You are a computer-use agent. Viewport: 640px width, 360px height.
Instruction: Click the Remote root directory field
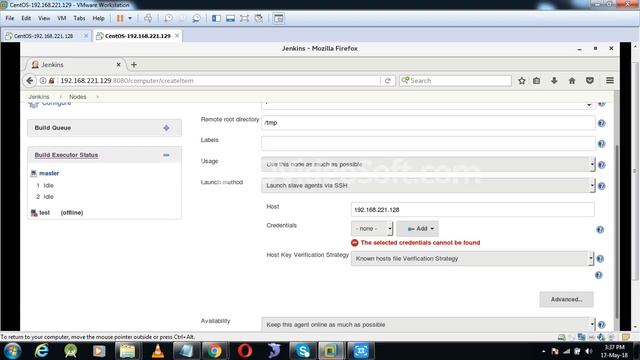click(x=428, y=122)
